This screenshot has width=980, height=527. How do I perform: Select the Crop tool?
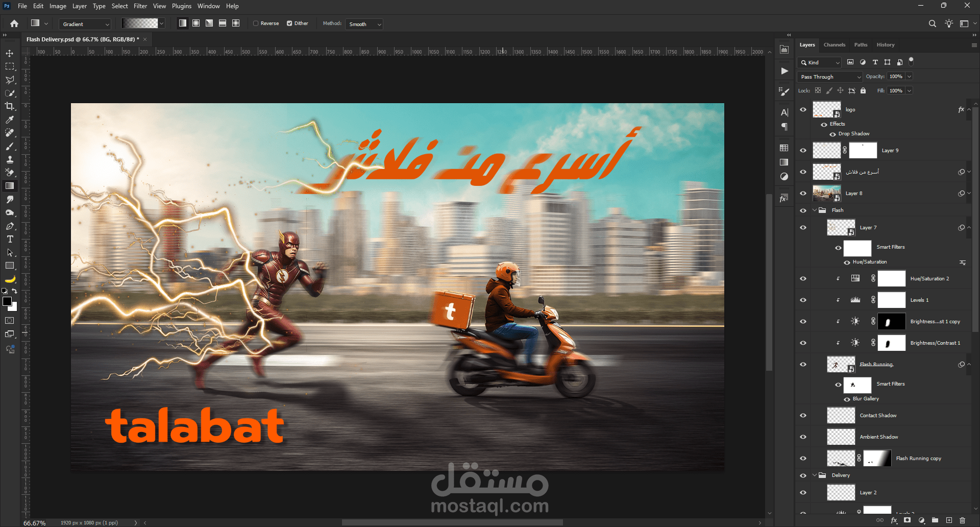click(x=10, y=106)
